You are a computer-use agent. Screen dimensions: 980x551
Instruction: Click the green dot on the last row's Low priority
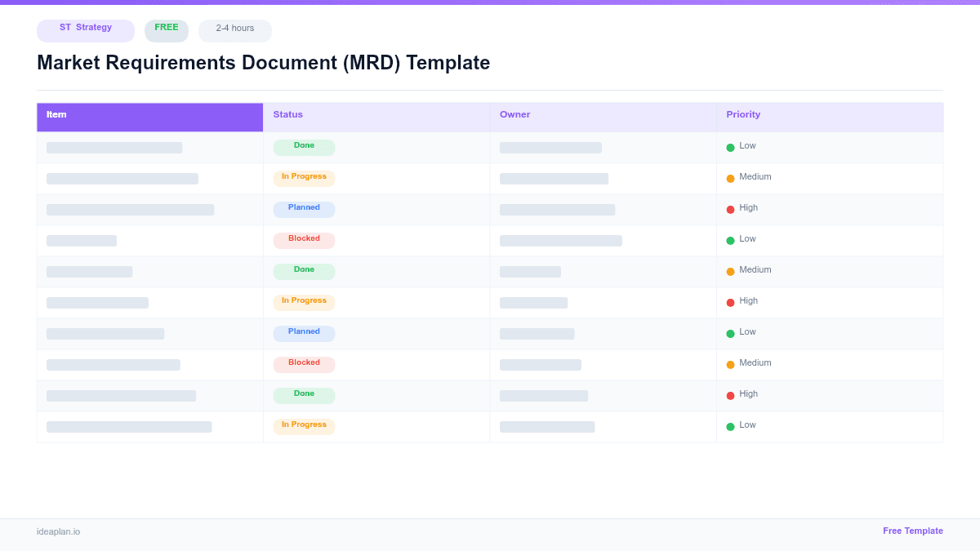tap(731, 425)
